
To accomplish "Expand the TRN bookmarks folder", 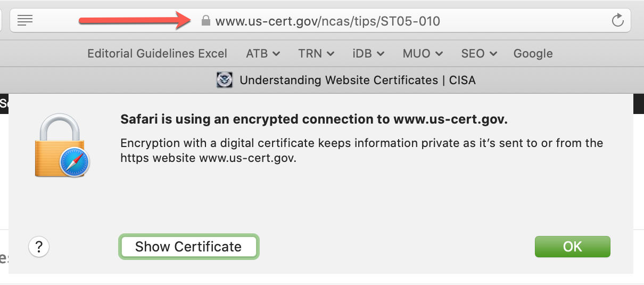I will (316, 54).
